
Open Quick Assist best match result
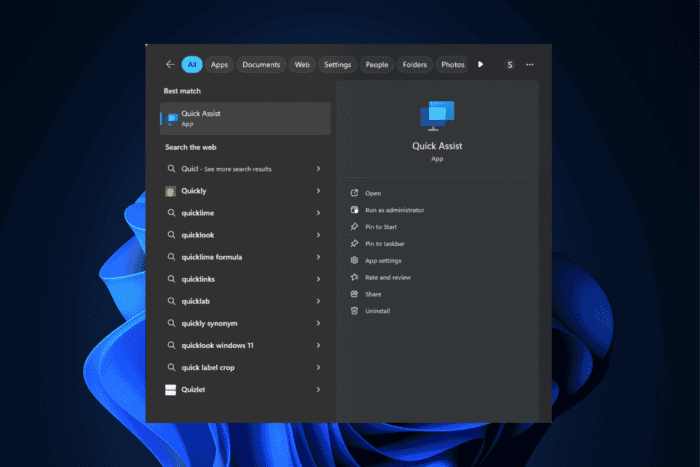point(245,118)
